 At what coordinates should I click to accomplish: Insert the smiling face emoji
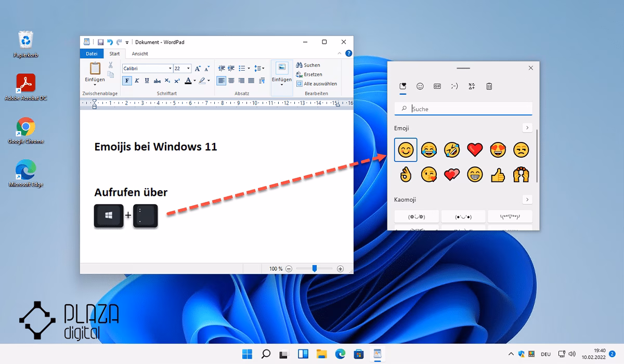(x=405, y=150)
